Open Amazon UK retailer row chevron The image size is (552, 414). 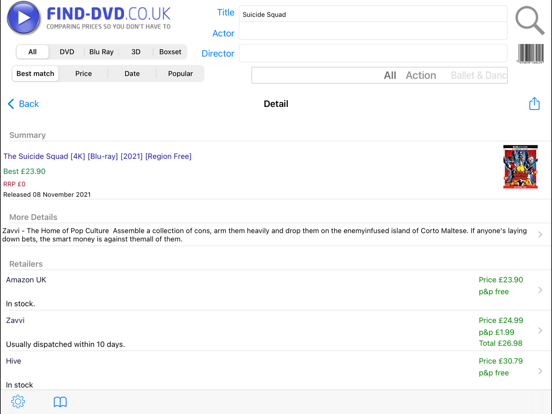540,290
